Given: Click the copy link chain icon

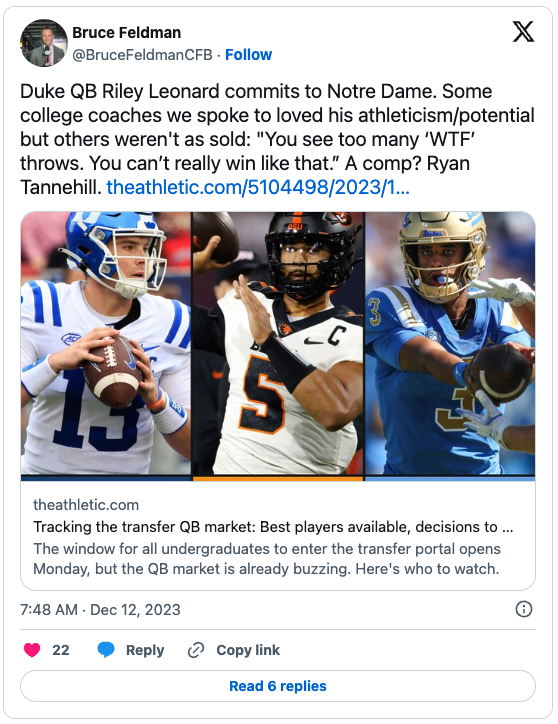Looking at the screenshot, I should 196,650.
